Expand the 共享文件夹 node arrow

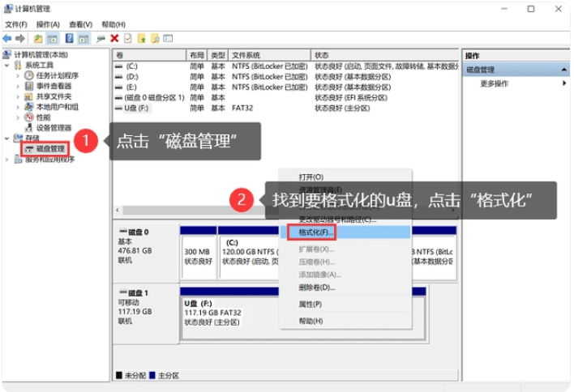(18, 96)
